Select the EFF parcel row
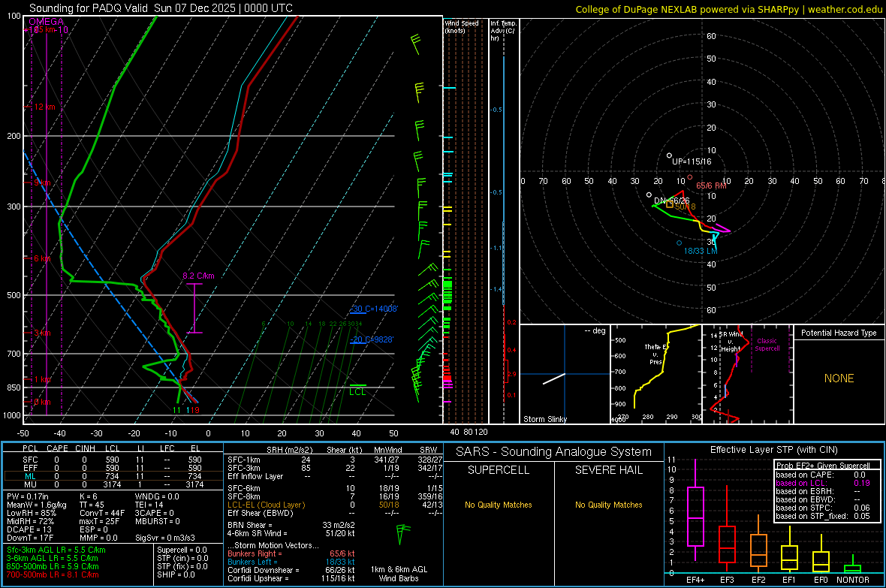The width and height of the screenshot is (886, 588). tap(112, 468)
